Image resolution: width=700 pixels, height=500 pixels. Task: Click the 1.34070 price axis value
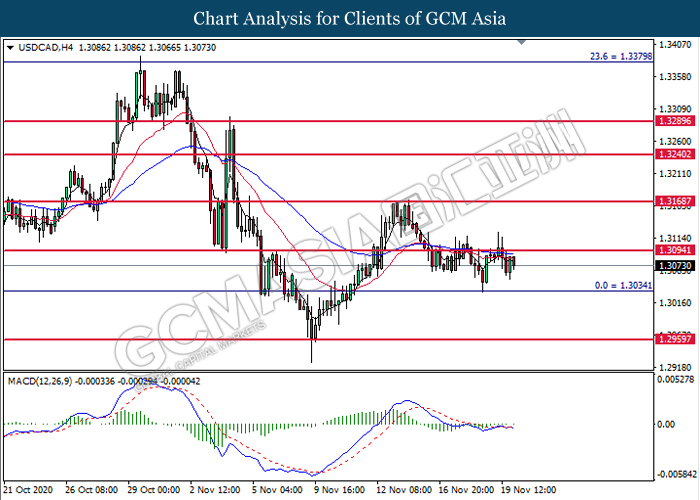(x=675, y=45)
